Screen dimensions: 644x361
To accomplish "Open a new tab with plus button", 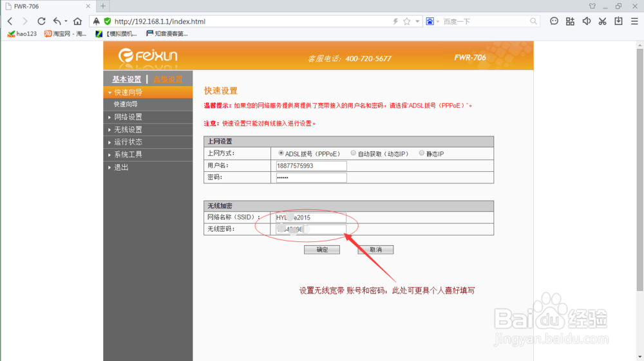I will (102, 6).
